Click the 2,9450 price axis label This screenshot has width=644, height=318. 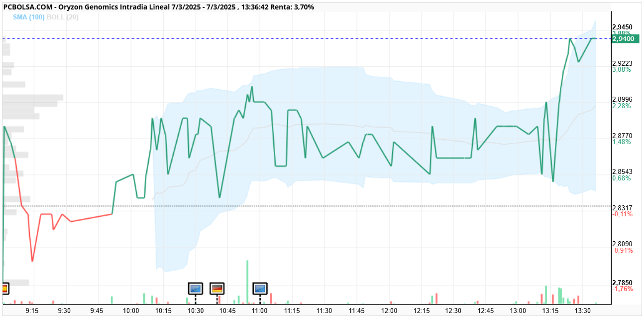click(623, 27)
